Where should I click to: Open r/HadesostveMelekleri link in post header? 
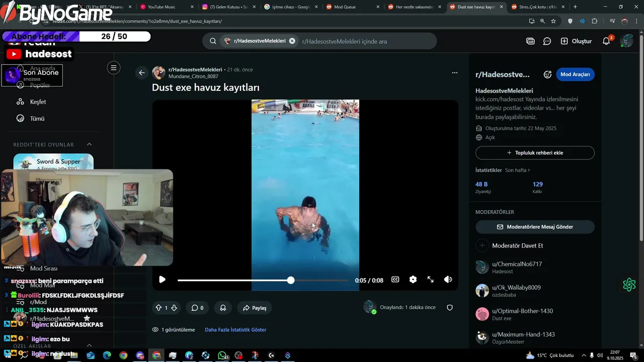coord(195,69)
